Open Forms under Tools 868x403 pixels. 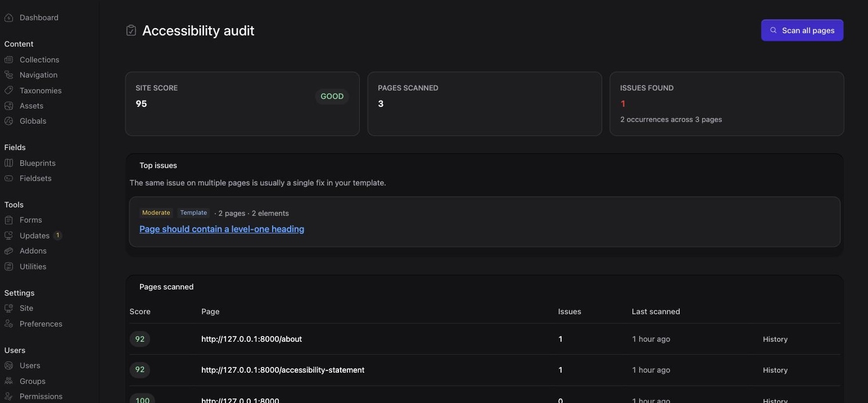[31, 220]
